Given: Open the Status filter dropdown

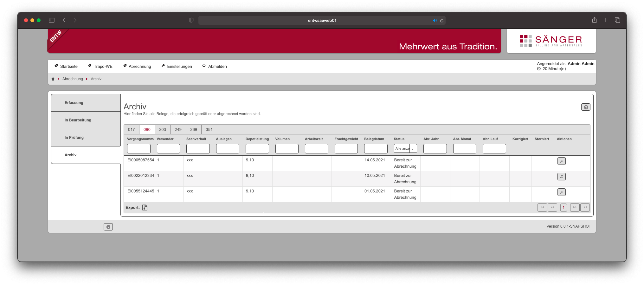Looking at the screenshot, I should click(405, 148).
